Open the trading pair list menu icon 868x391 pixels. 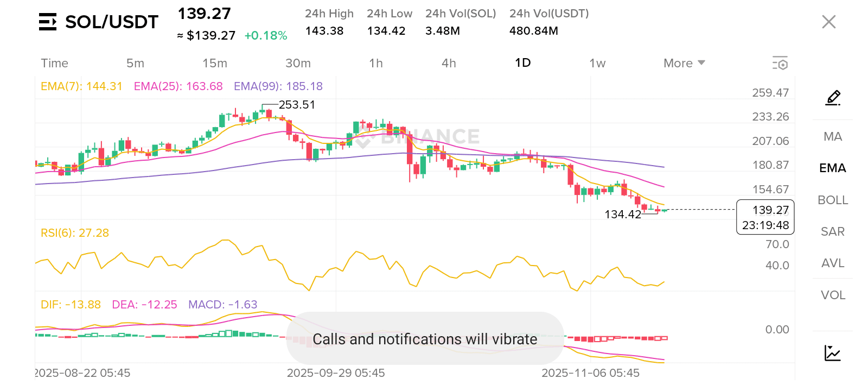point(48,22)
